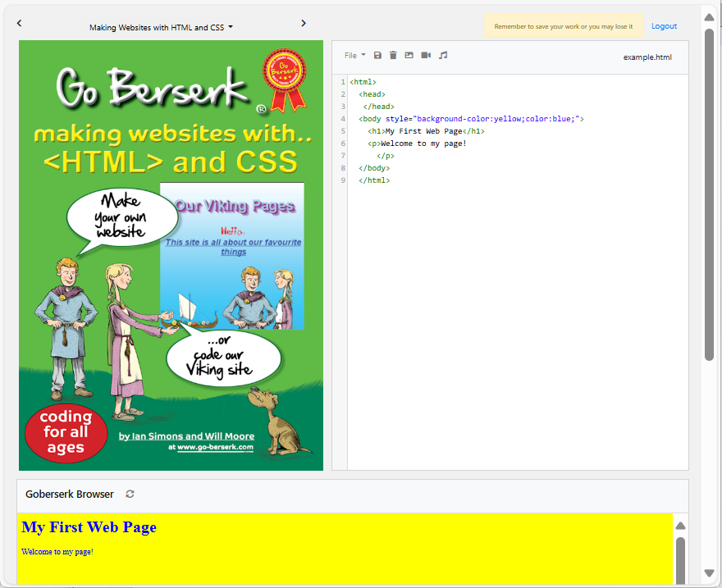Viewport: 722px width, 588px height.
Task: Open the Making Websites with HTML and CSS dropdown
Action: pyautogui.click(x=161, y=28)
